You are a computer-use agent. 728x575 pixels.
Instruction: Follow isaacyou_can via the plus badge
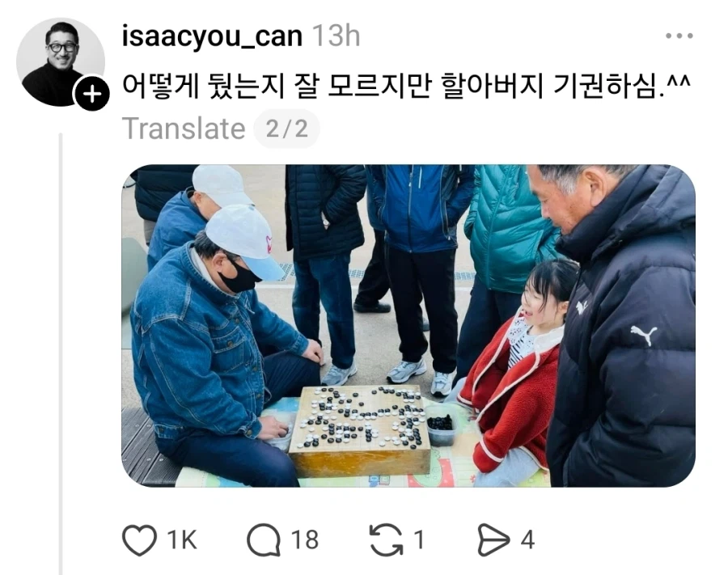tap(92, 94)
